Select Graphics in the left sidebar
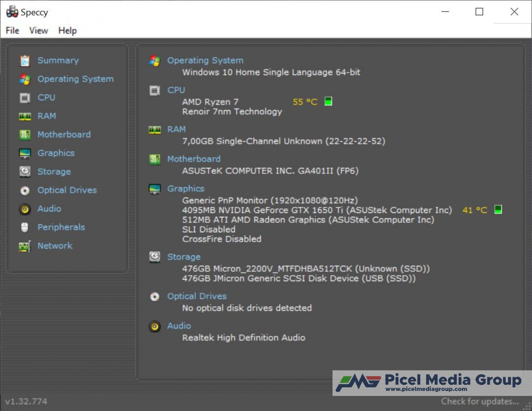 click(56, 153)
